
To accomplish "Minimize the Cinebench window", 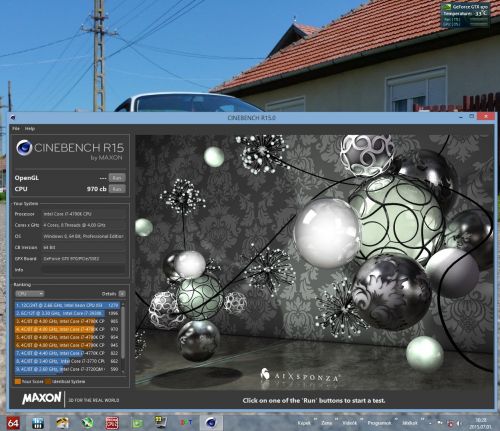I will tap(461, 117).
